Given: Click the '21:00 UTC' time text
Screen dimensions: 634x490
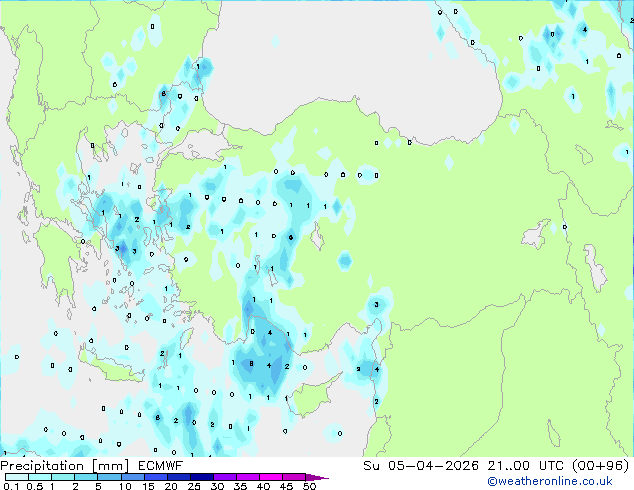Looking at the screenshot, I should (x=525, y=466).
